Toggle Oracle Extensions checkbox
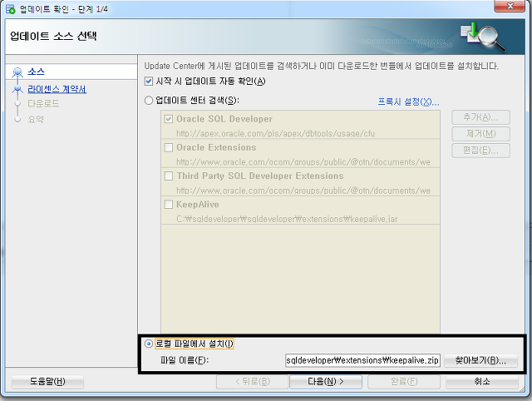 [x=168, y=147]
